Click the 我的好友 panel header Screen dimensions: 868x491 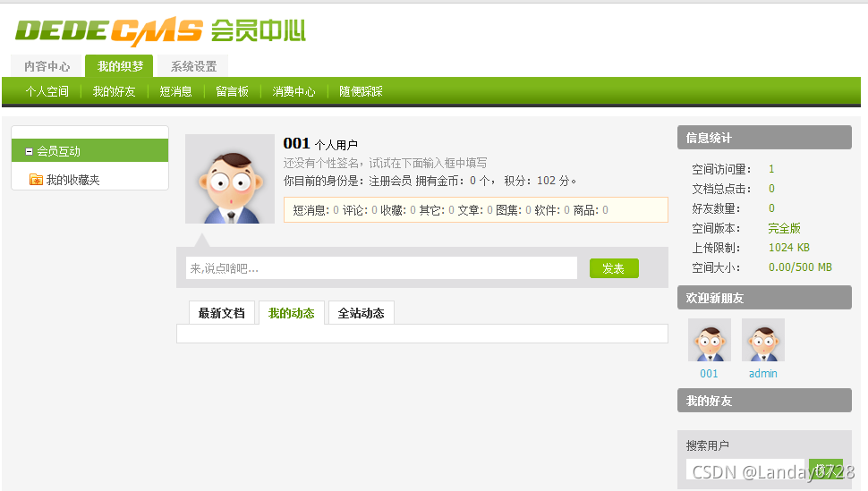click(764, 400)
